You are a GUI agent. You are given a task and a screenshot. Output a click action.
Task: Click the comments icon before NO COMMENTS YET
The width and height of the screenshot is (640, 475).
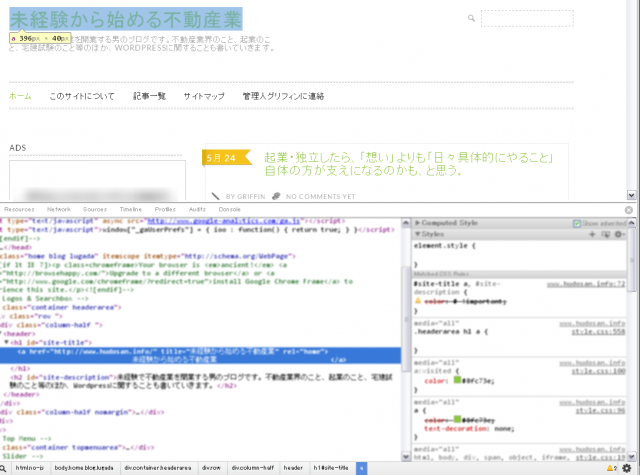(x=276, y=196)
